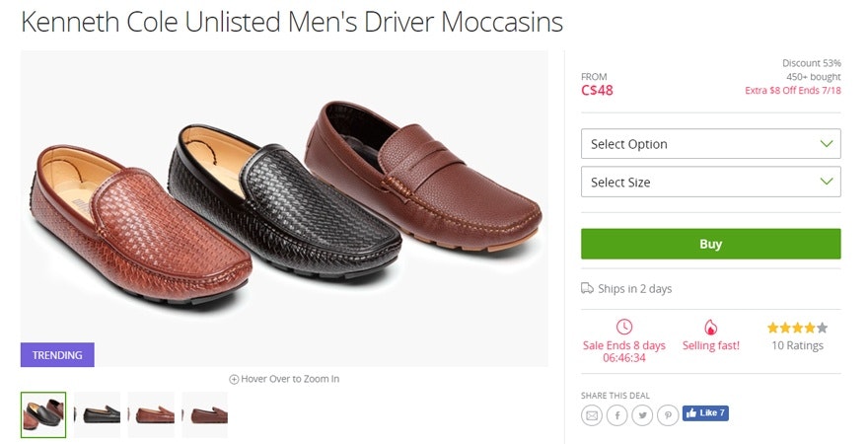The height and width of the screenshot is (444, 868).
Task: Click the clock icon above Sale Ends
Action: tap(623, 327)
